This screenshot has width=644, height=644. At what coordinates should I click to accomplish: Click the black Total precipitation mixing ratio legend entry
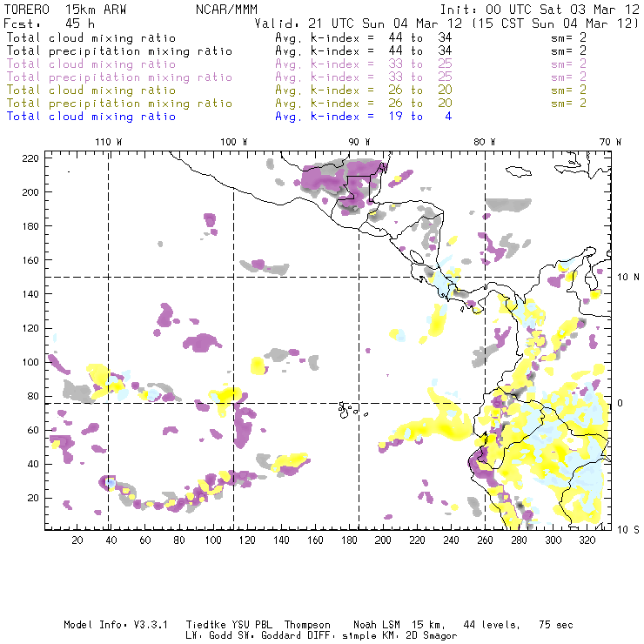tap(119, 51)
